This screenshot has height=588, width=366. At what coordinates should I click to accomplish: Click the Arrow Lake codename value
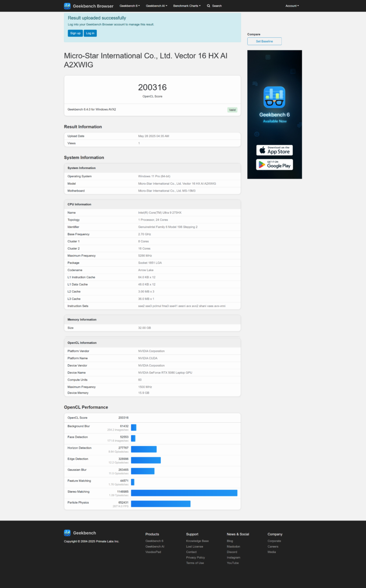click(146, 270)
